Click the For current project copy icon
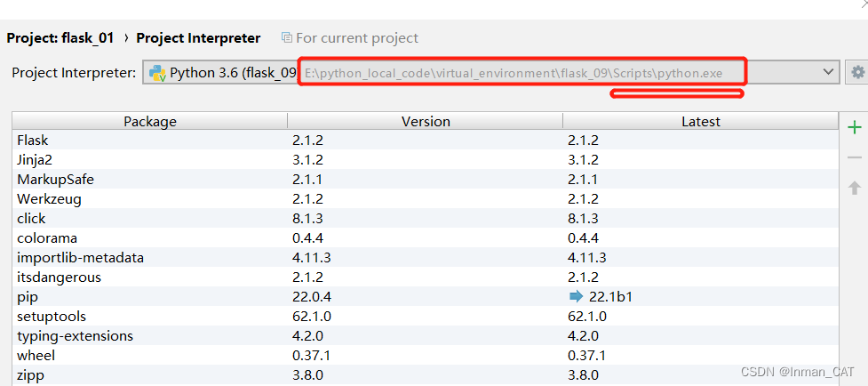The height and width of the screenshot is (386, 868). pos(286,38)
